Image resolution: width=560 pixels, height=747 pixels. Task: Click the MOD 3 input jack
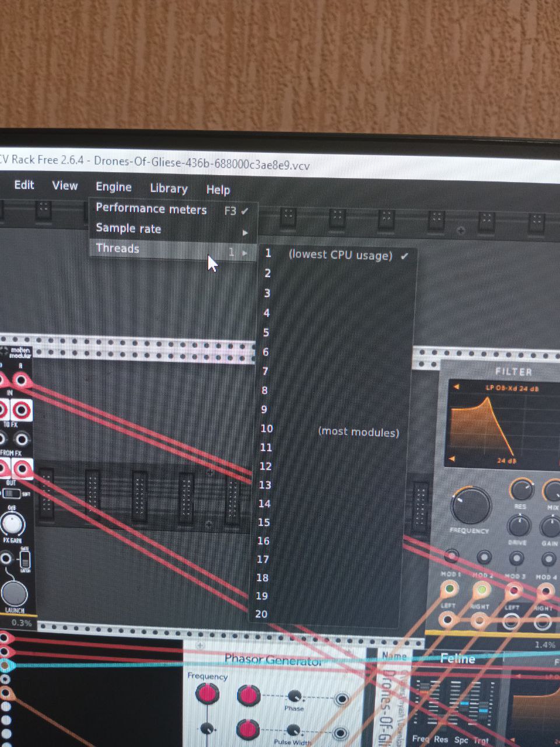514,591
